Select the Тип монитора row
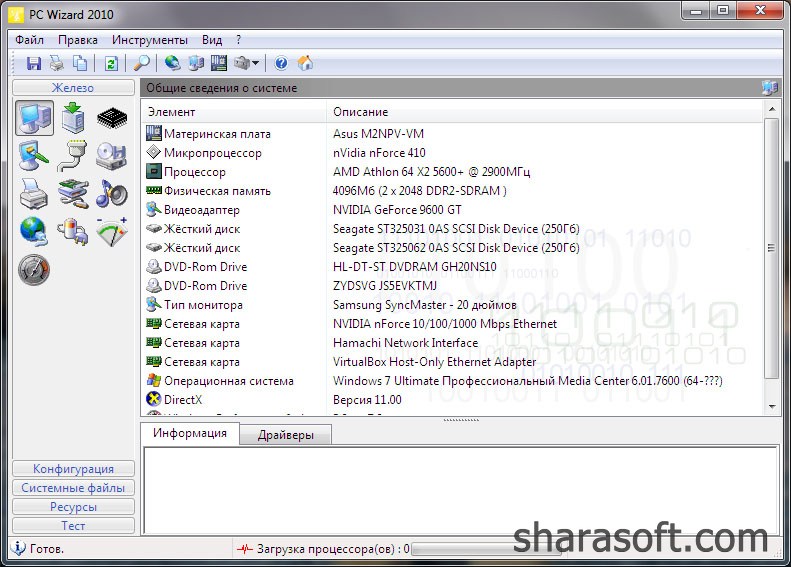 [x=453, y=305]
